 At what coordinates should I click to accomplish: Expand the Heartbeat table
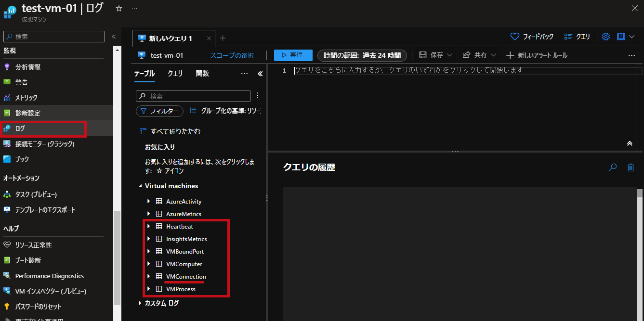click(x=149, y=226)
